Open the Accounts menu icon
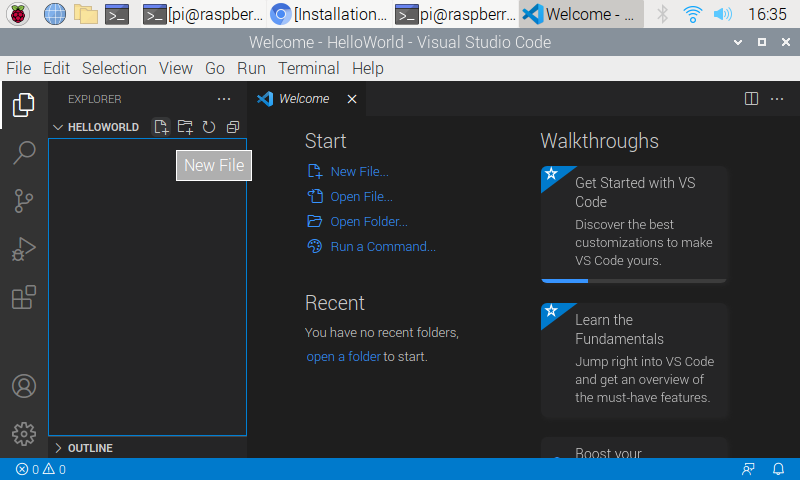 point(23,386)
